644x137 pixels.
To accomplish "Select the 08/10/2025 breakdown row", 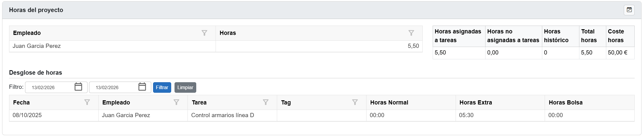I will [27, 115].
